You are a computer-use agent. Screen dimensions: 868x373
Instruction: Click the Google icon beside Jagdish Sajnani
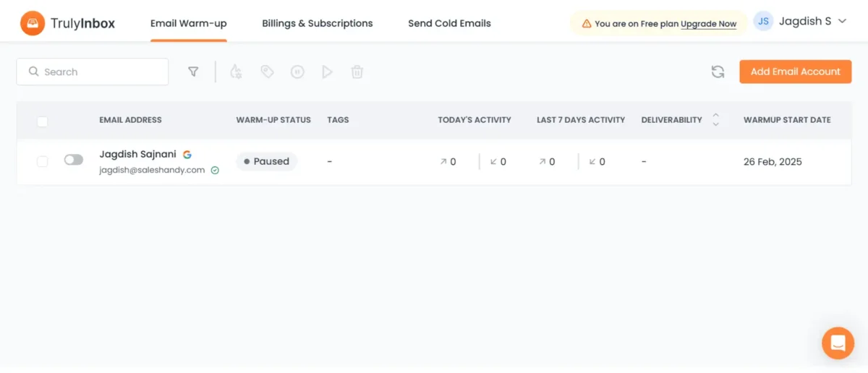click(x=187, y=155)
